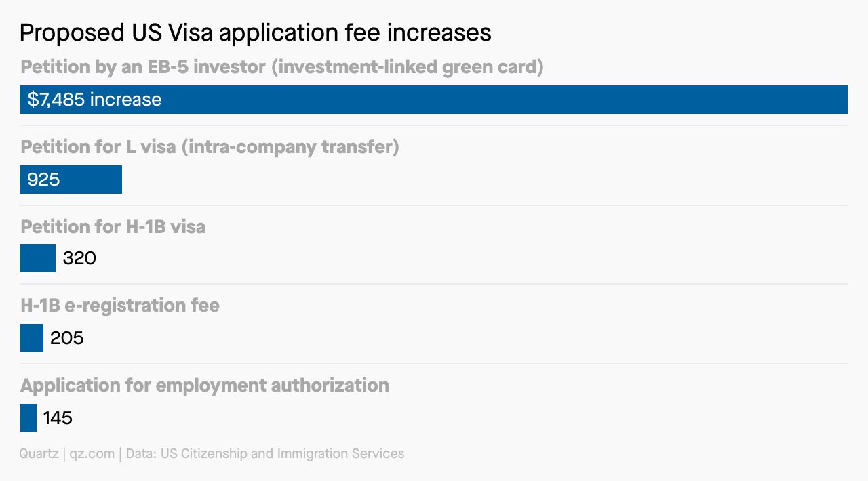The height and width of the screenshot is (481, 868).
Task: Select the Application for employment authorization label
Action: 205,385
